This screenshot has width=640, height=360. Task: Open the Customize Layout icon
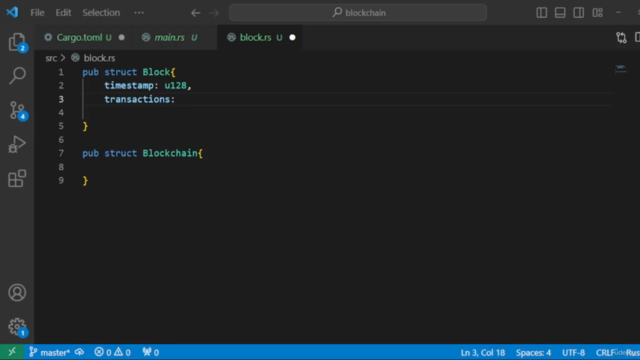(x=598, y=13)
